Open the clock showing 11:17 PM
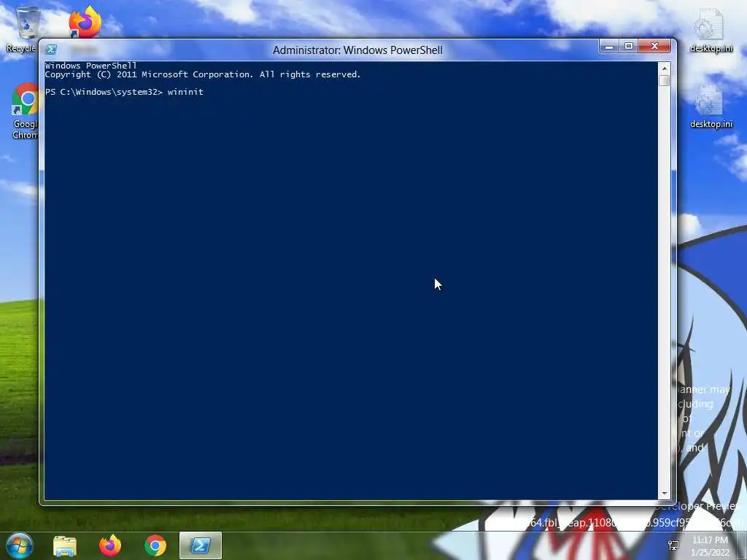This screenshot has width=747, height=560. pyautogui.click(x=710, y=546)
